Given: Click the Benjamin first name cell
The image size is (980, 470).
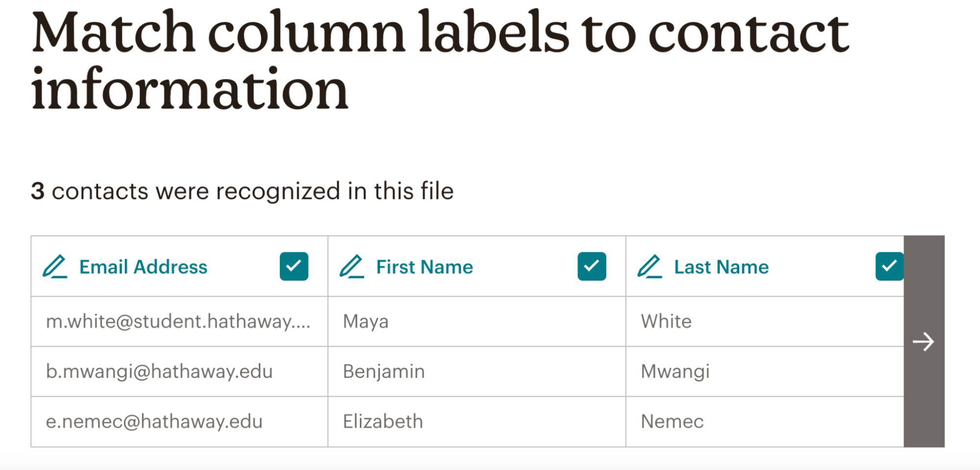Looking at the screenshot, I should coord(384,371).
